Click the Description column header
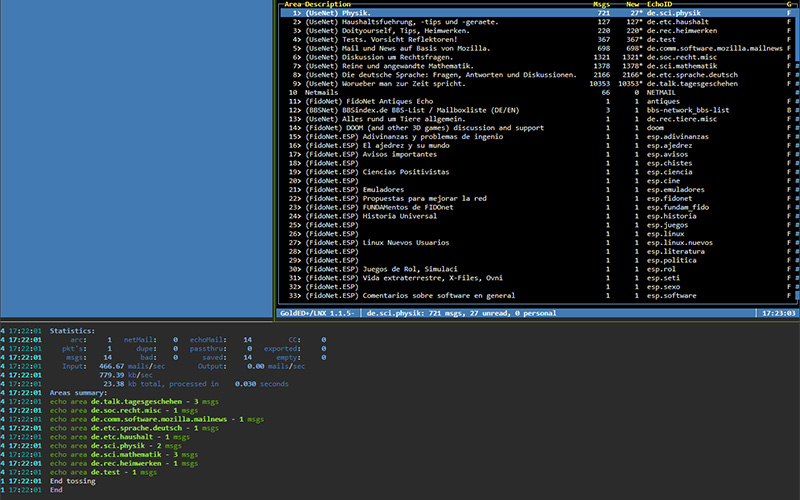The height and width of the screenshot is (500, 800). [x=328, y=4]
